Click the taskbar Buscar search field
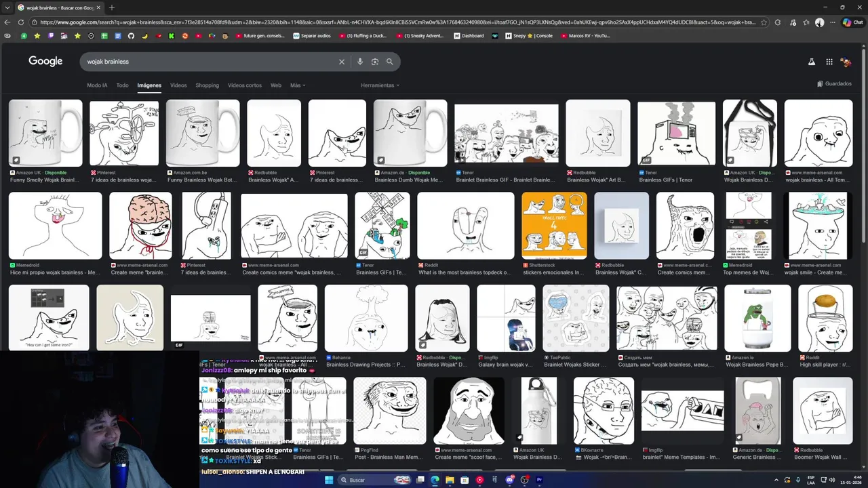This screenshot has height=488, width=868. pyautogui.click(x=376, y=480)
